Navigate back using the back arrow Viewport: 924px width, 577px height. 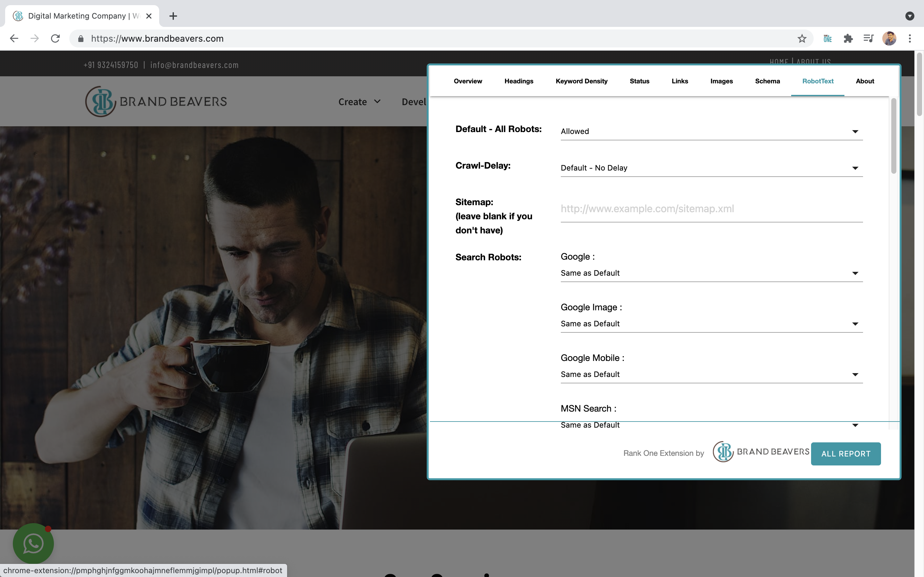[x=14, y=38]
